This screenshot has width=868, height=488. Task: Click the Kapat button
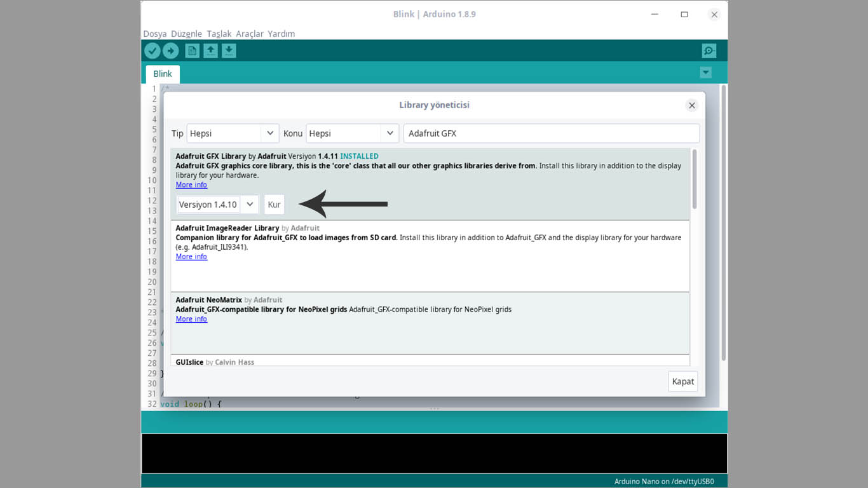(683, 381)
